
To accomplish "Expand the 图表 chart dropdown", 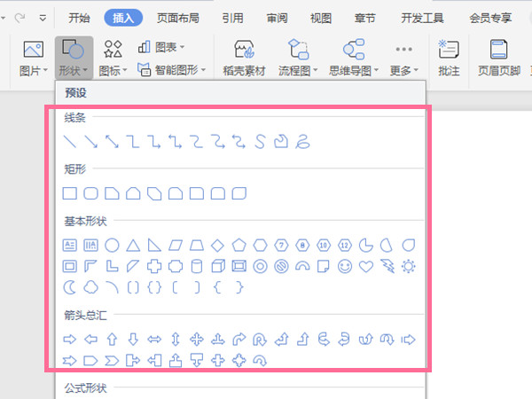I will coord(161,47).
